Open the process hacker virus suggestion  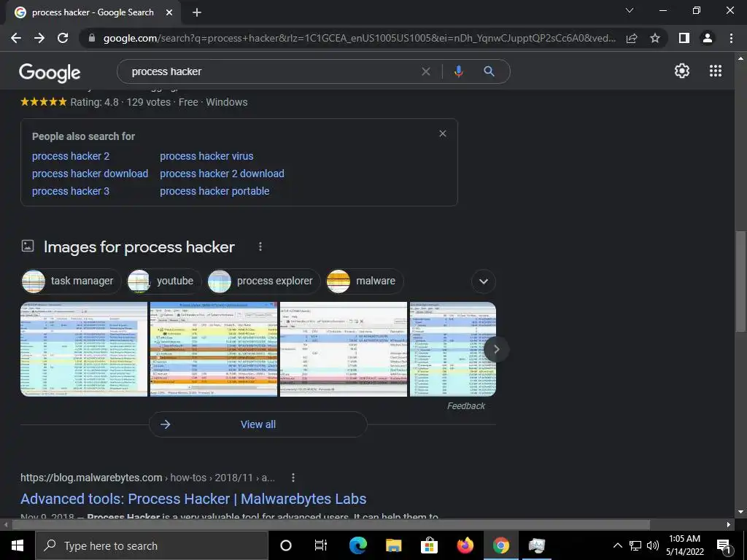tap(206, 156)
